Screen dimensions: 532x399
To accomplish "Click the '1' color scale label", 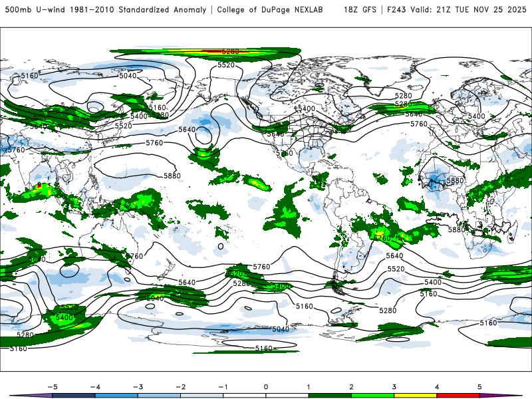I will 309,387.
